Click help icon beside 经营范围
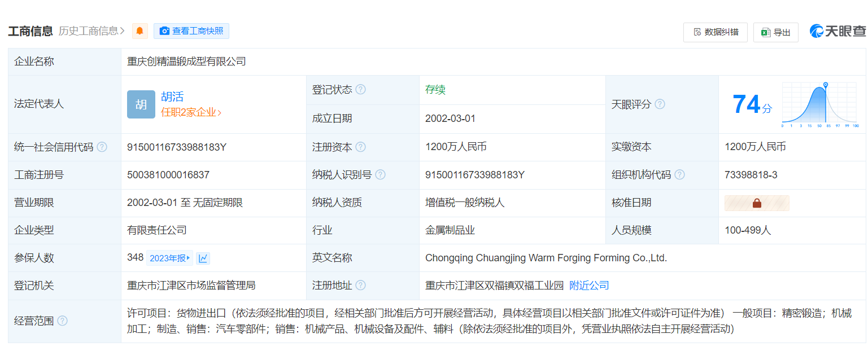 pyautogui.click(x=62, y=321)
